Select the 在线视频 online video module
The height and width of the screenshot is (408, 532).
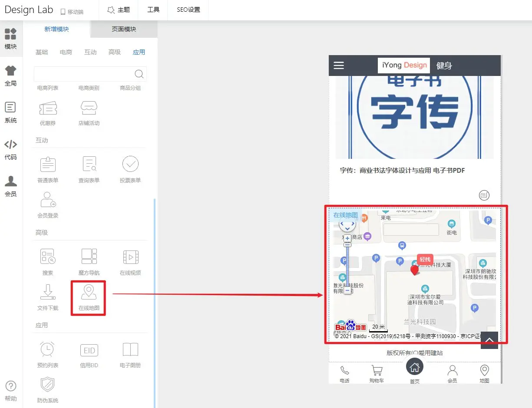point(130,260)
